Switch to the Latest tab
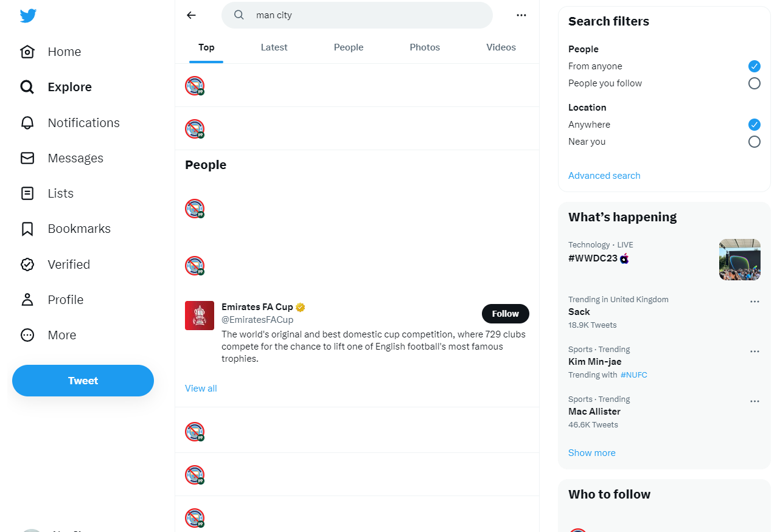This screenshot has width=777, height=532. 274,47
